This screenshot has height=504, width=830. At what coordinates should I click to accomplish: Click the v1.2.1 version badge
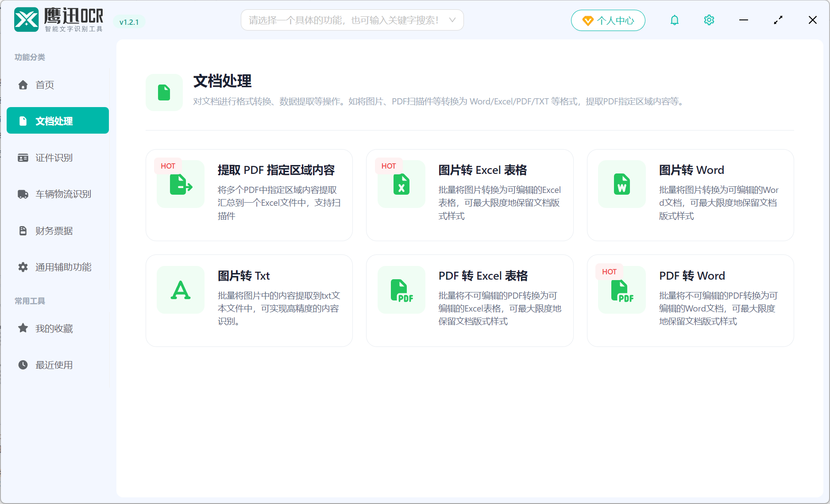point(129,22)
